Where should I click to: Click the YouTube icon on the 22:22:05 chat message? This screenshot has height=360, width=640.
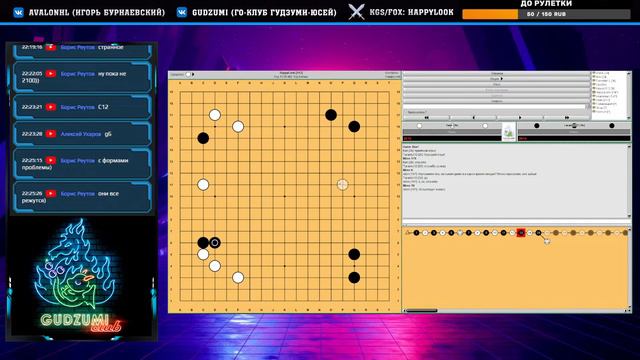click(51, 73)
